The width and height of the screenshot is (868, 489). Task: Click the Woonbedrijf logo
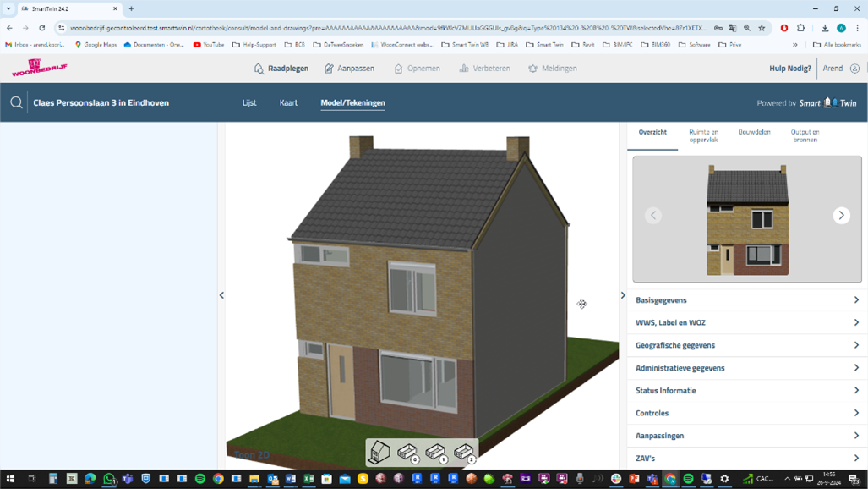point(39,68)
